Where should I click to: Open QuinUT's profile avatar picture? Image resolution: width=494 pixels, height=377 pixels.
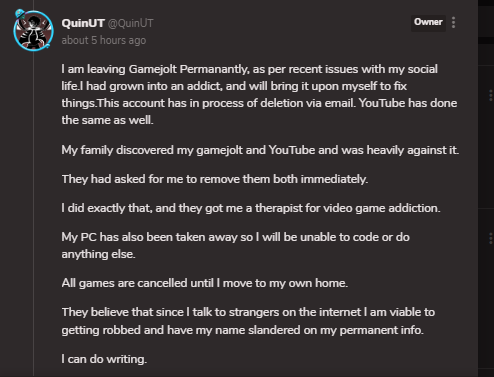(x=33, y=31)
